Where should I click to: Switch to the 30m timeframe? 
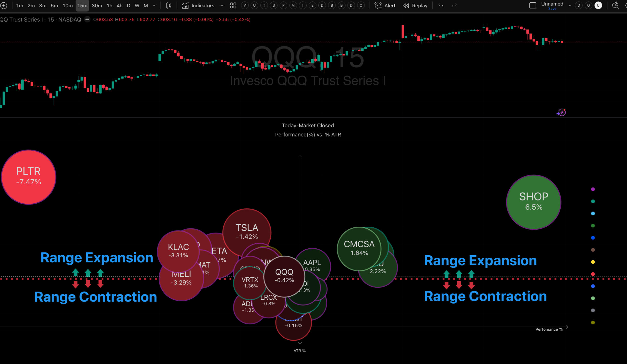tap(97, 5)
